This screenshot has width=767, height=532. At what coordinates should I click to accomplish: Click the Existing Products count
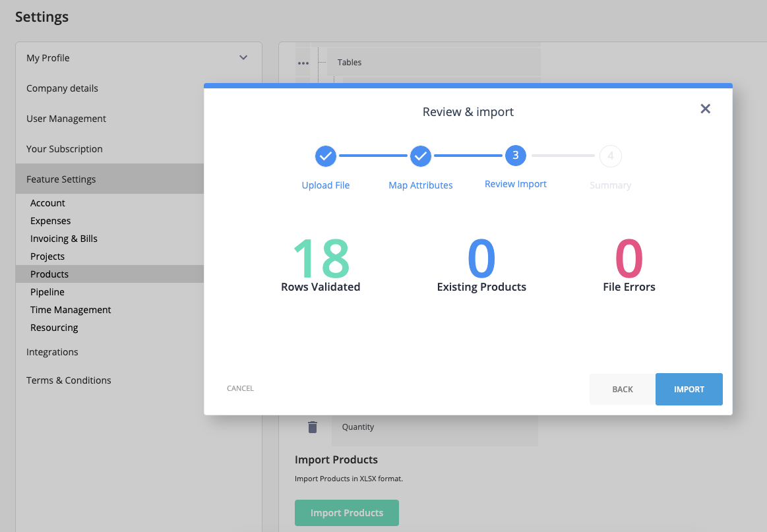tap(481, 258)
